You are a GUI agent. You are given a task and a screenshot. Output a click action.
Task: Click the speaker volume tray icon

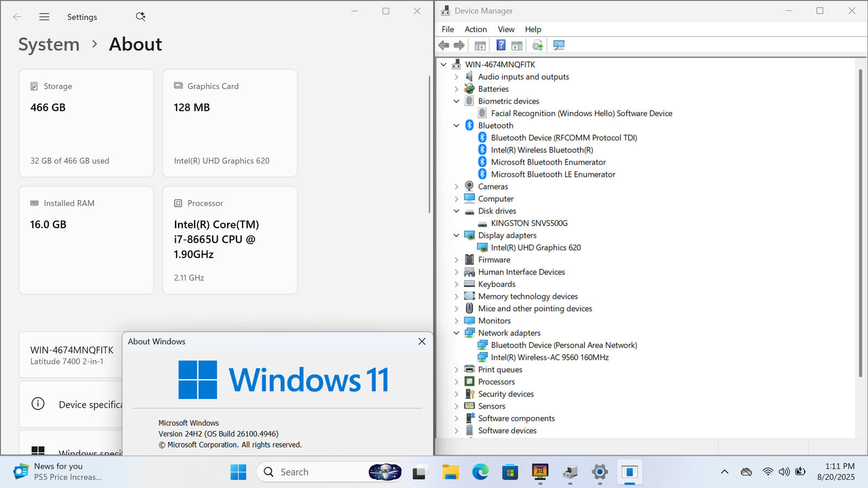pyautogui.click(x=784, y=472)
